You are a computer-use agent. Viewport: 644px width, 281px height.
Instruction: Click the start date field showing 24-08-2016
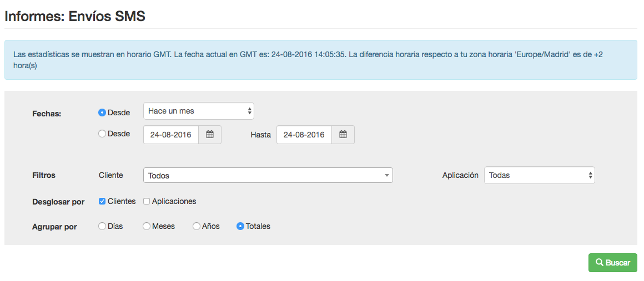(171, 135)
